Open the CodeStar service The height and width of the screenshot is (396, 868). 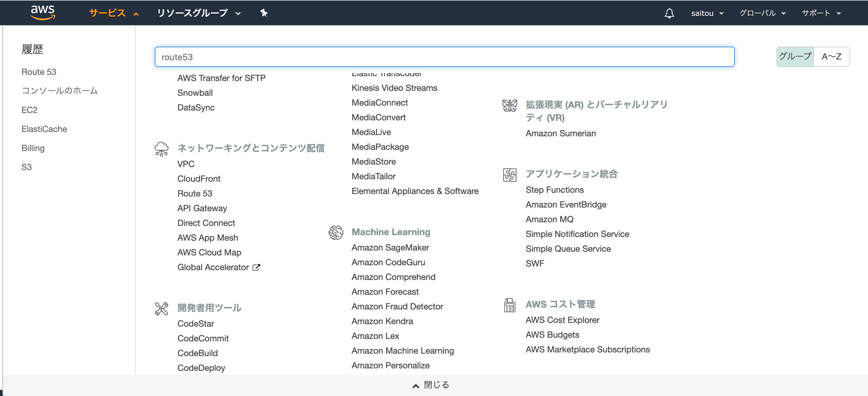pyautogui.click(x=196, y=324)
